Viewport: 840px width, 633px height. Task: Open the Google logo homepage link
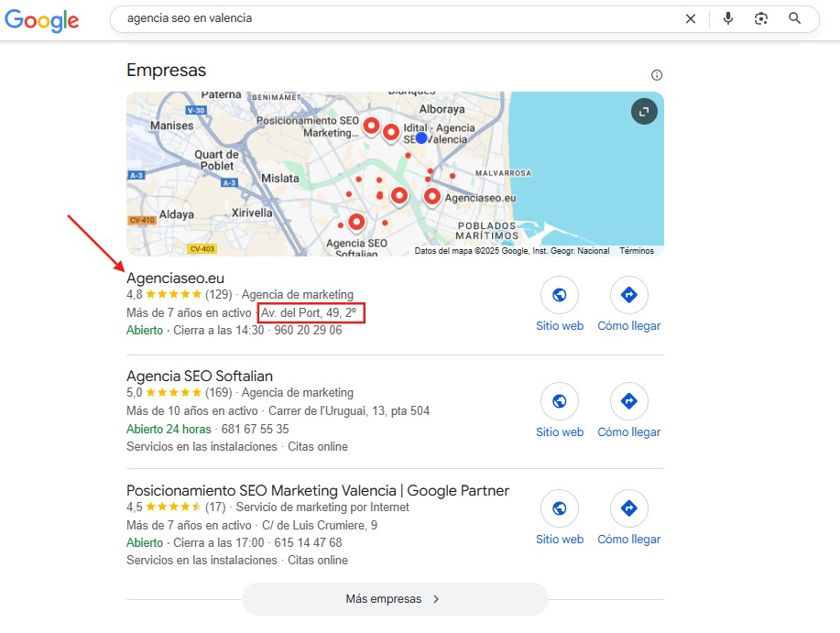pyautogui.click(x=42, y=20)
